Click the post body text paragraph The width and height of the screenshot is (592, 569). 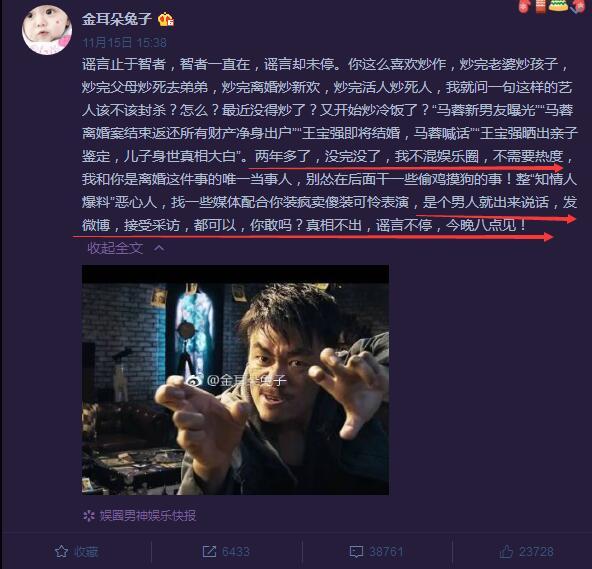(330, 145)
